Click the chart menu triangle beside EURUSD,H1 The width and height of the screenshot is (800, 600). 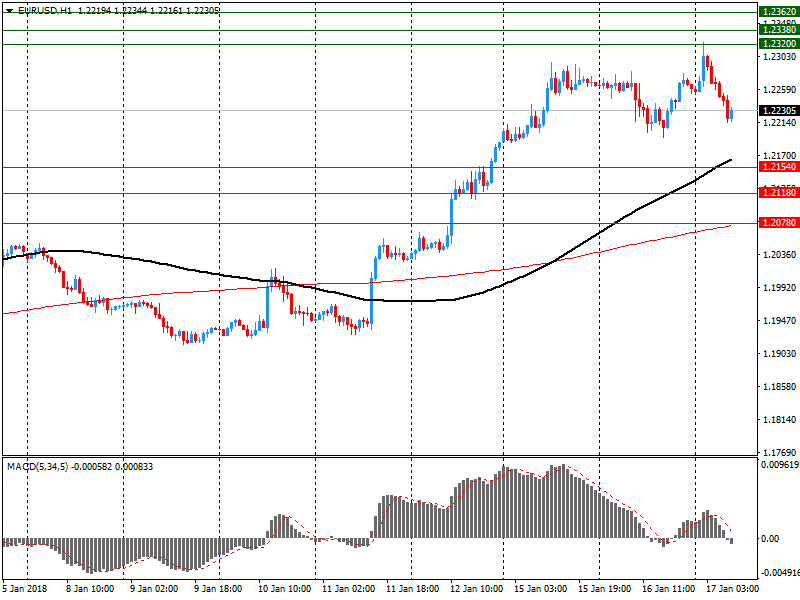[x=9, y=11]
